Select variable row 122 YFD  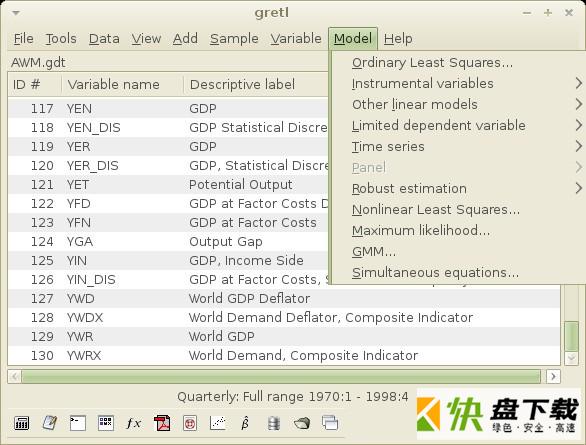[x=168, y=204]
